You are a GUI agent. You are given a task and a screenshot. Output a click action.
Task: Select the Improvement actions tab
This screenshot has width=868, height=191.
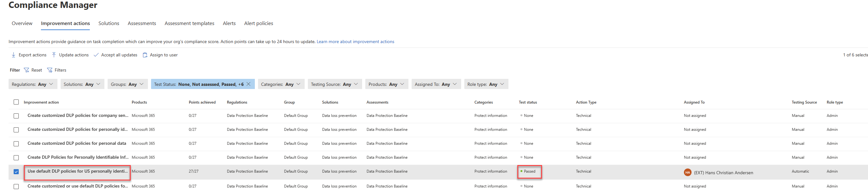(65, 23)
